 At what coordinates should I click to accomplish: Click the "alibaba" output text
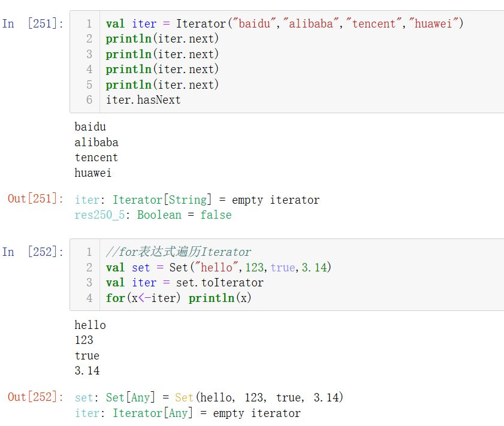(x=96, y=143)
